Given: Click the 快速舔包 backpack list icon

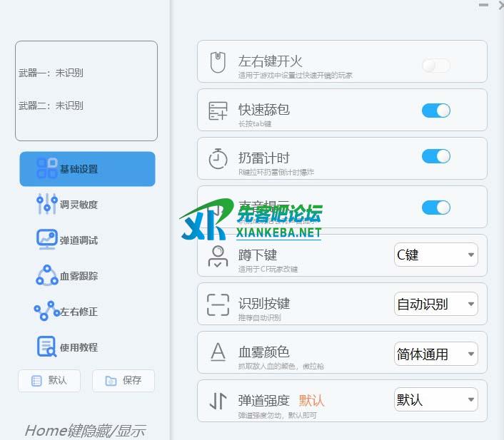Looking at the screenshot, I should click(x=218, y=111).
